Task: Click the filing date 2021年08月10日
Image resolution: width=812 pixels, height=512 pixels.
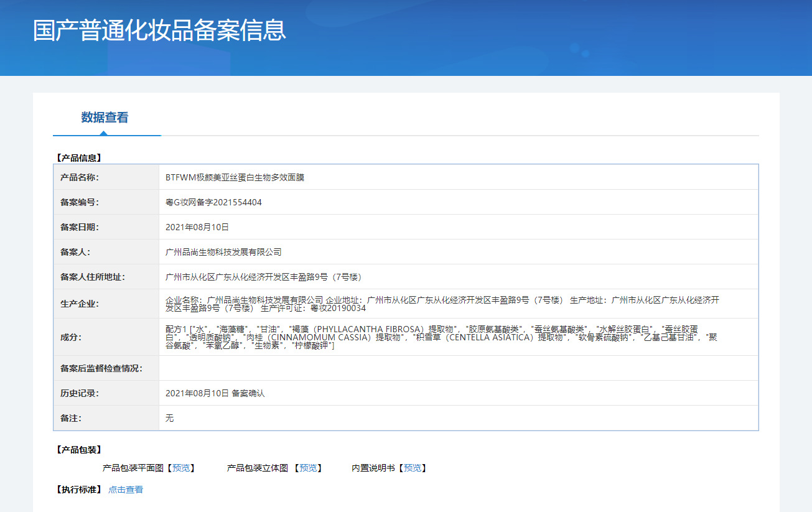Action: click(197, 227)
